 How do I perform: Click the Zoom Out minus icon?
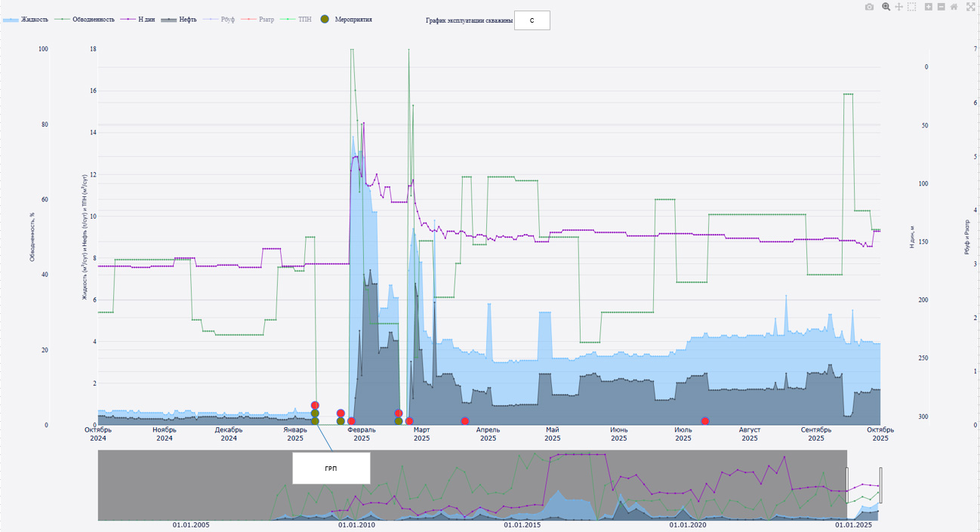[941, 7]
